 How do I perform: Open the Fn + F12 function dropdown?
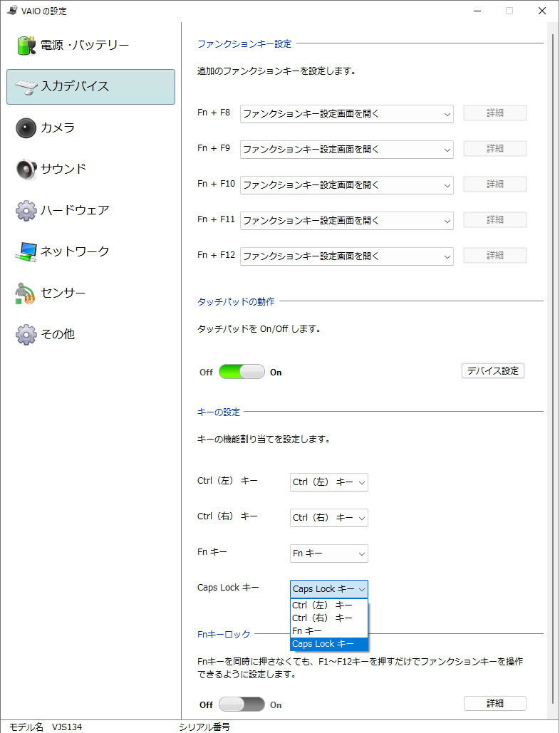[x=347, y=256]
